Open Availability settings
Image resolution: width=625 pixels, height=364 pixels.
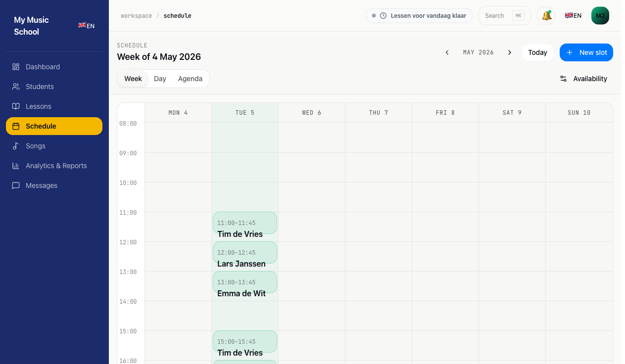[x=583, y=79]
